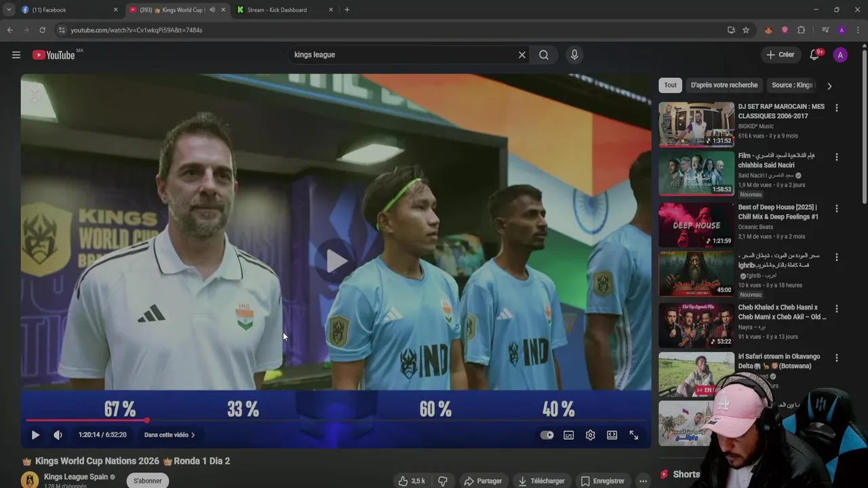
Task: Switch to Stream - Kick Dashboard tab
Action: [x=283, y=9]
